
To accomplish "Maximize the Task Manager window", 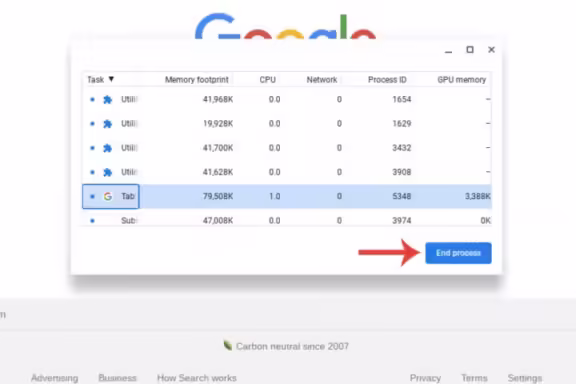I will (470, 50).
